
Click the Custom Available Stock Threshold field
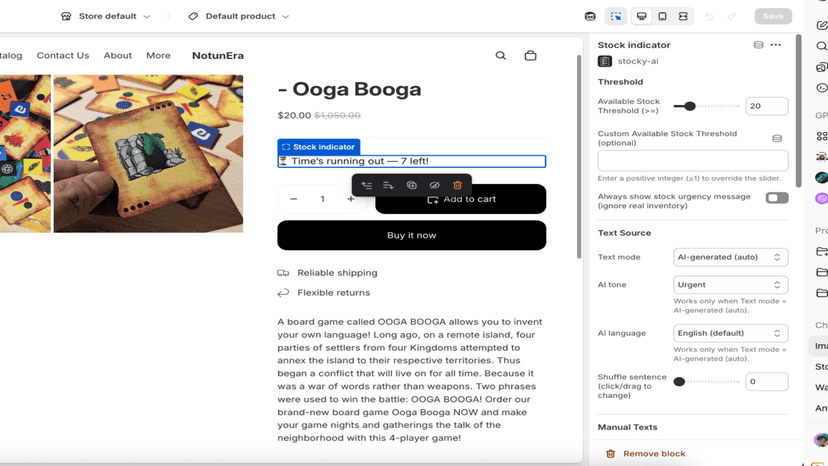coord(693,161)
